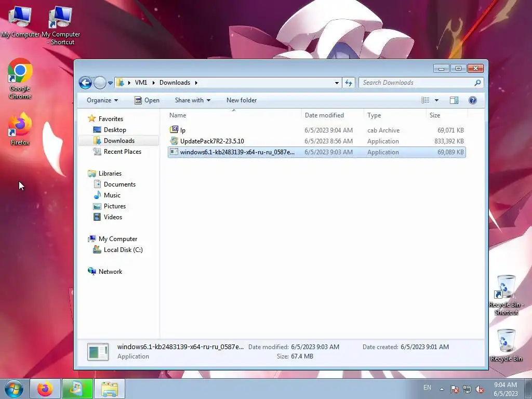The width and height of the screenshot is (532, 399).
Task: Open the Share with menu
Action: pyautogui.click(x=192, y=100)
